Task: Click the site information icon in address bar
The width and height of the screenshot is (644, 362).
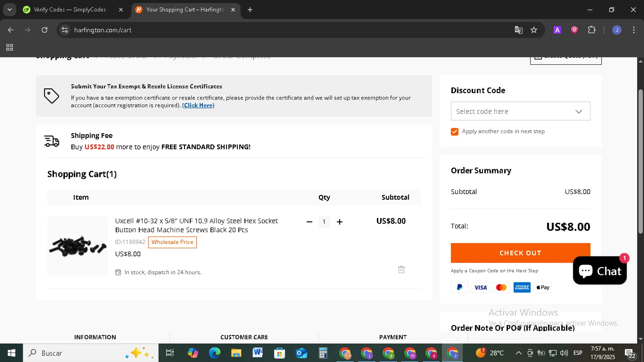Action: point(64,30)
